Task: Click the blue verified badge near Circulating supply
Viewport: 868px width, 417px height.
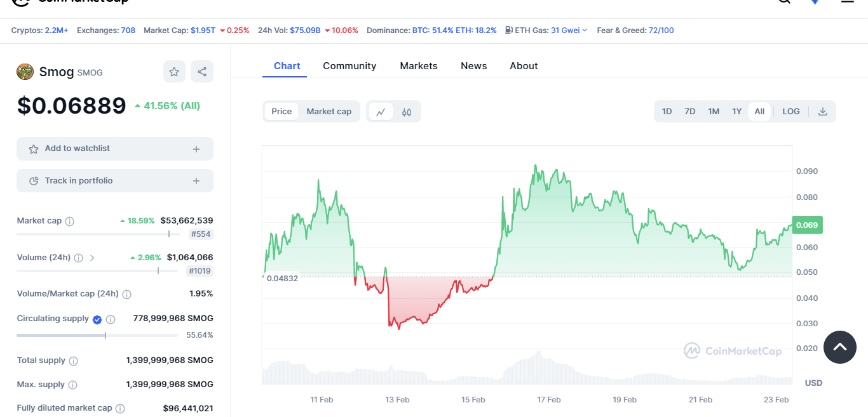Action: coord(97,319)
